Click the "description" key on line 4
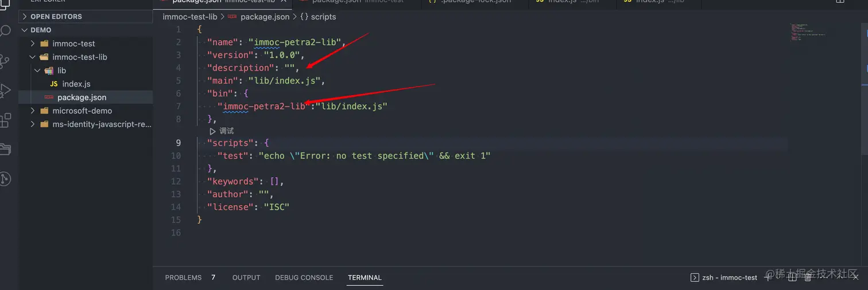Screen dimensions: 868x290 [241, 68]
